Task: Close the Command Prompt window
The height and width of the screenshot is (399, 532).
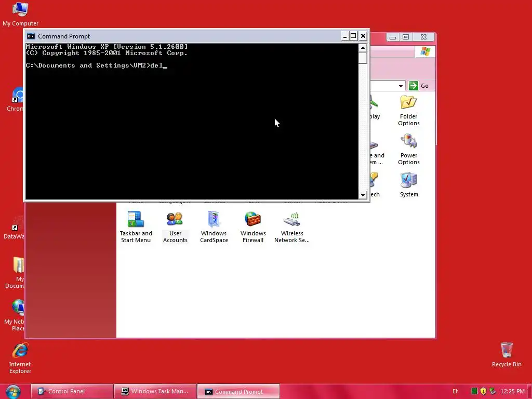Action: pyautogui.click(x=363, y=36)
